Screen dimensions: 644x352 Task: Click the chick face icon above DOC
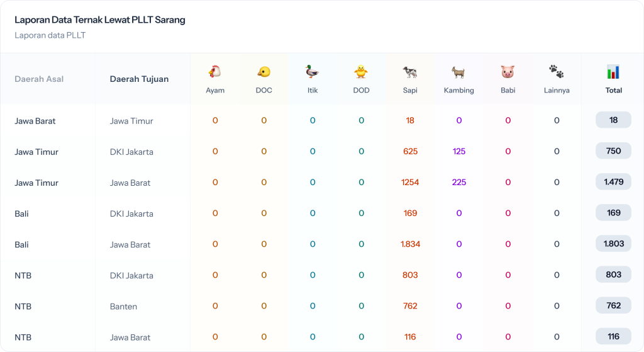tap(264, 72)
